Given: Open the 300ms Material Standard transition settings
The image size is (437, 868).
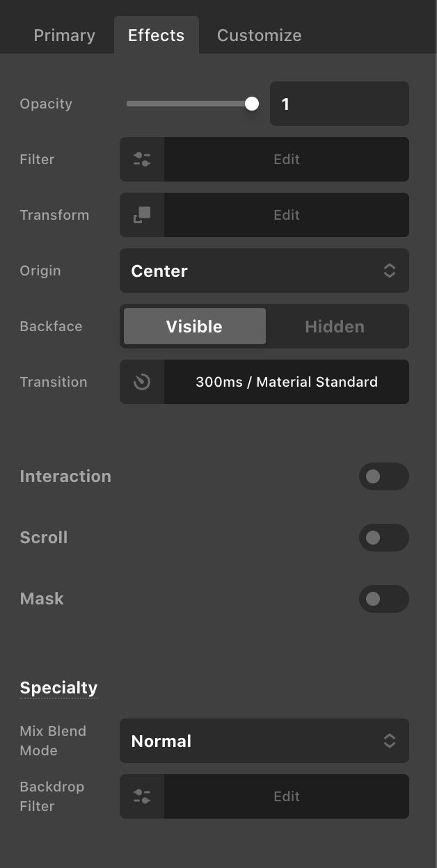Looking at the screenshot, I should (x=287, y=382).
